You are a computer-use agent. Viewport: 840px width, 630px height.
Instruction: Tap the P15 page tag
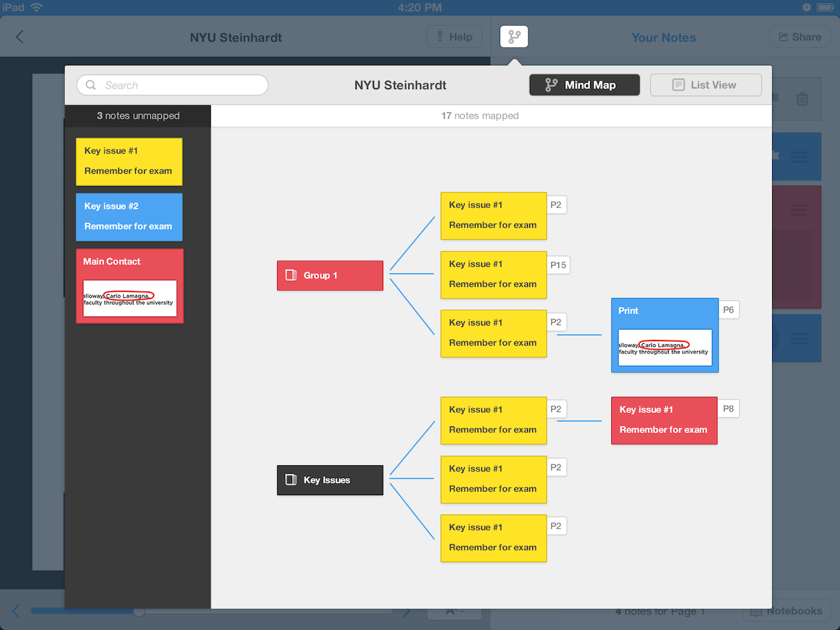point(558,265)
